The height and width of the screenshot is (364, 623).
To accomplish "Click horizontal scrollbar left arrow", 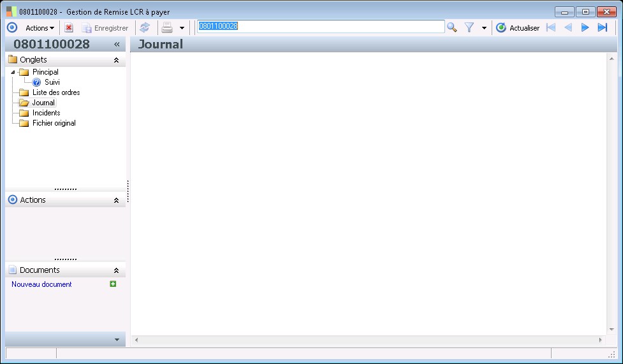I will 136,340.
